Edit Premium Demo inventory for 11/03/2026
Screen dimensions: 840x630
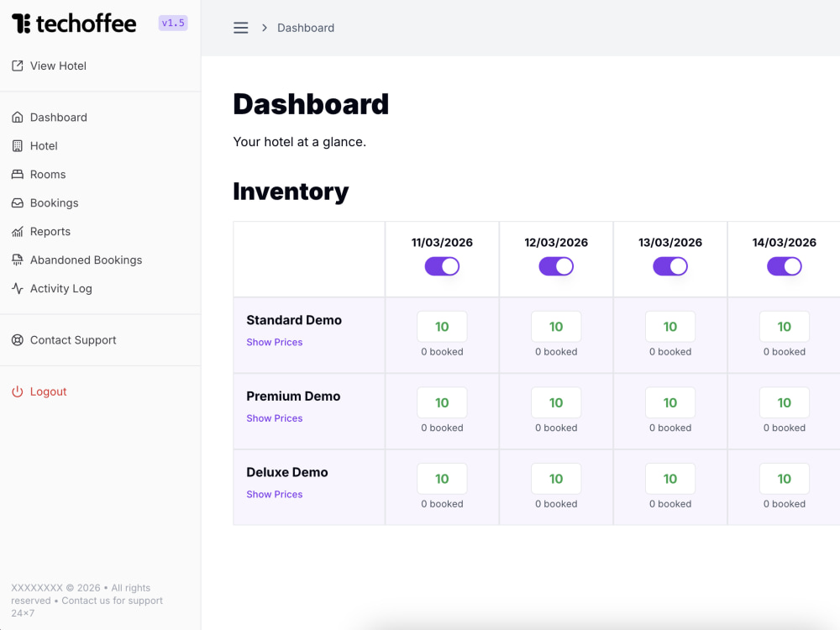442,402
